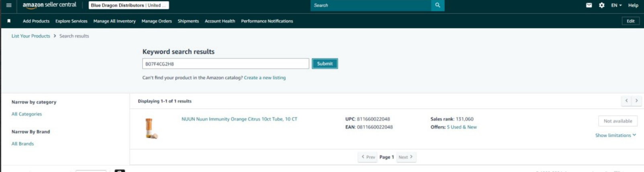The image size is (644, 172).
Task: Click the Help link
Action: tap(633, 5)
